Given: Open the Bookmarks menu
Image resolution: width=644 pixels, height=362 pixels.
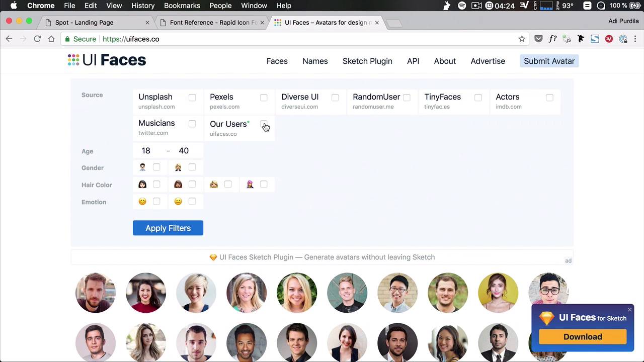Looking at the screenshot, I should tap(182, 6).
